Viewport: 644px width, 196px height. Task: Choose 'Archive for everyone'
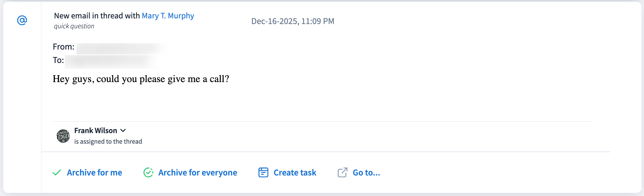pyautogui.click(x=197, y=173)
